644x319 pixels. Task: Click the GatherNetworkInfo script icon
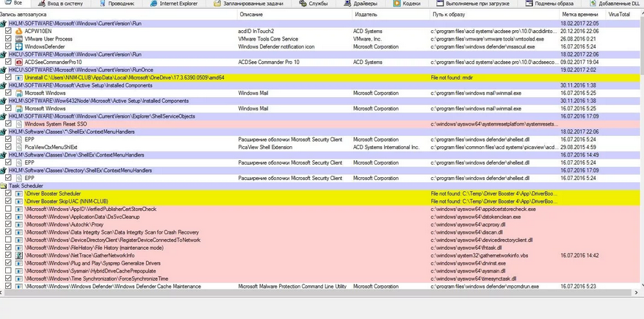click(18, 255)
